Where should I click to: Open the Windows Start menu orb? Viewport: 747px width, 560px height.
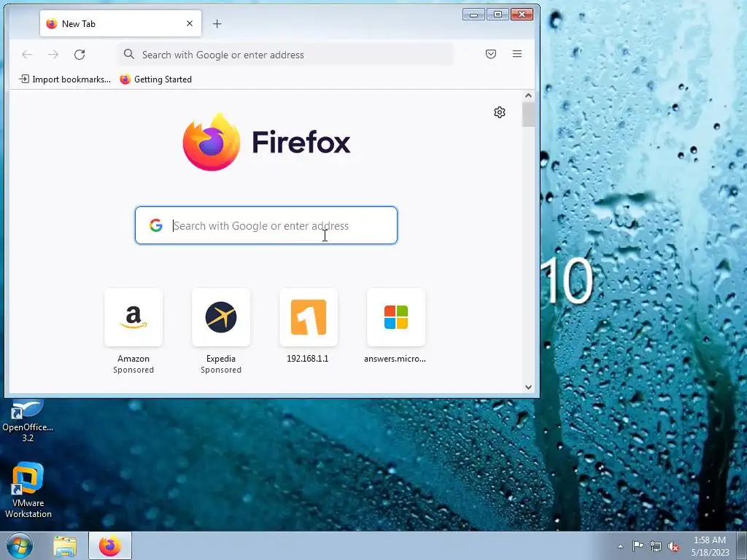pos(20,545)
